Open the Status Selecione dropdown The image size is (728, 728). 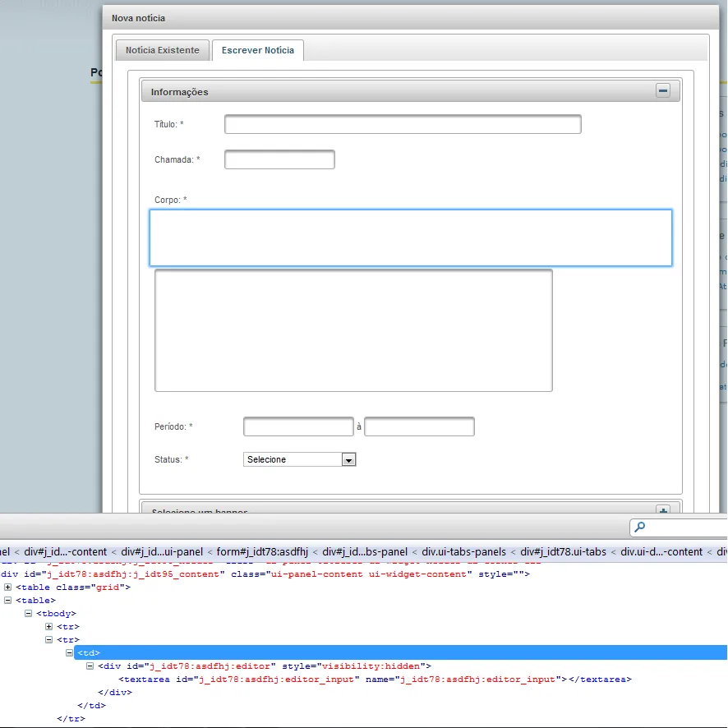300,459
